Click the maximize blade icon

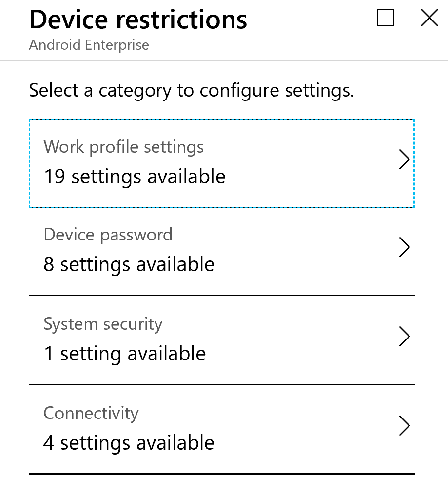click(x=385, y=18)
